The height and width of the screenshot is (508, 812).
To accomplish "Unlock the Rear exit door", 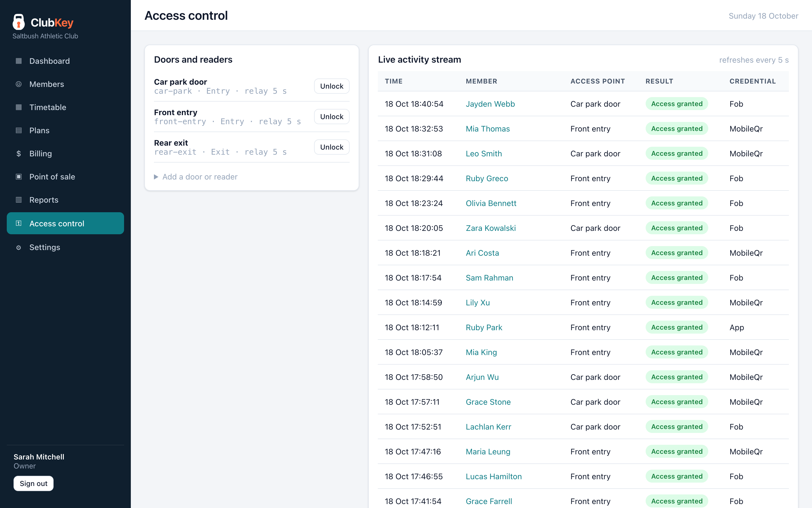I will pyautogui.click(x=332, y=147).
